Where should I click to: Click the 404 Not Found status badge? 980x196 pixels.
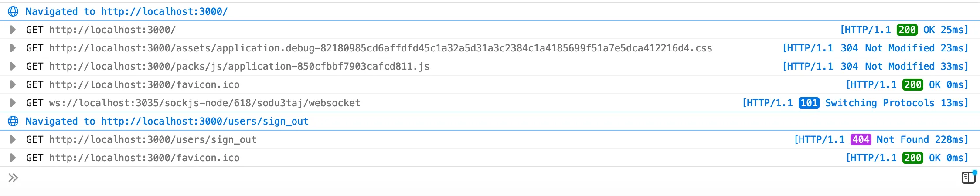tap(861, 139)
